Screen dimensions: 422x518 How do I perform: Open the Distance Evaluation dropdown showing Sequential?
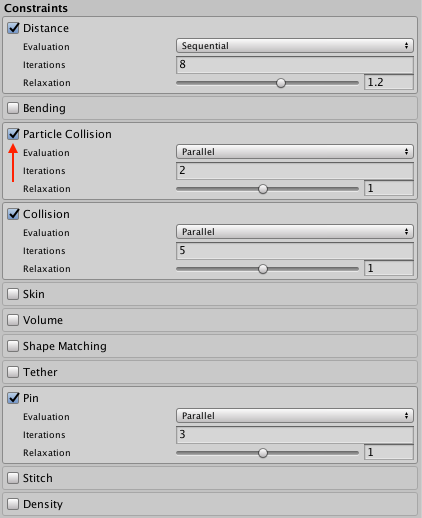tap(295, 46)
